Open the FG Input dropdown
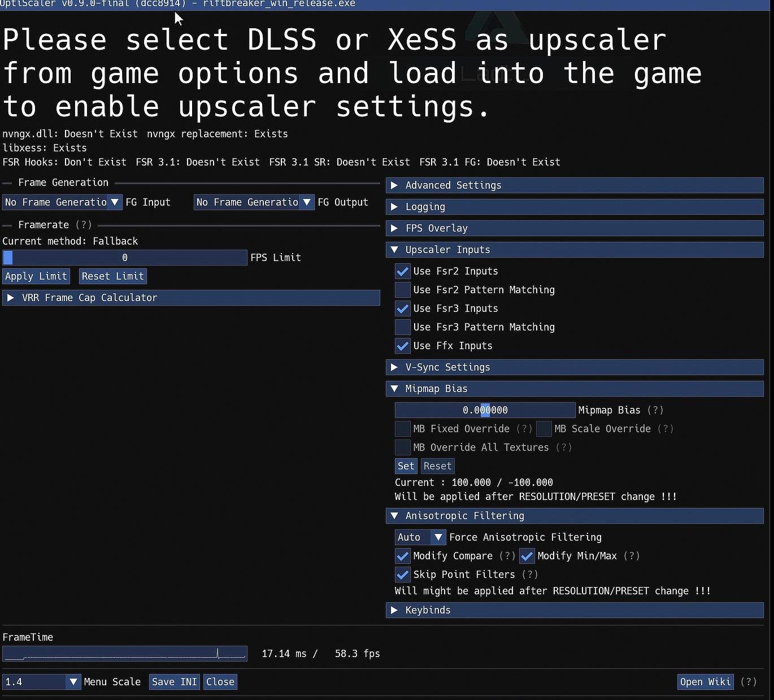Viewport: 774px width, 700px height. click(62, 202)
